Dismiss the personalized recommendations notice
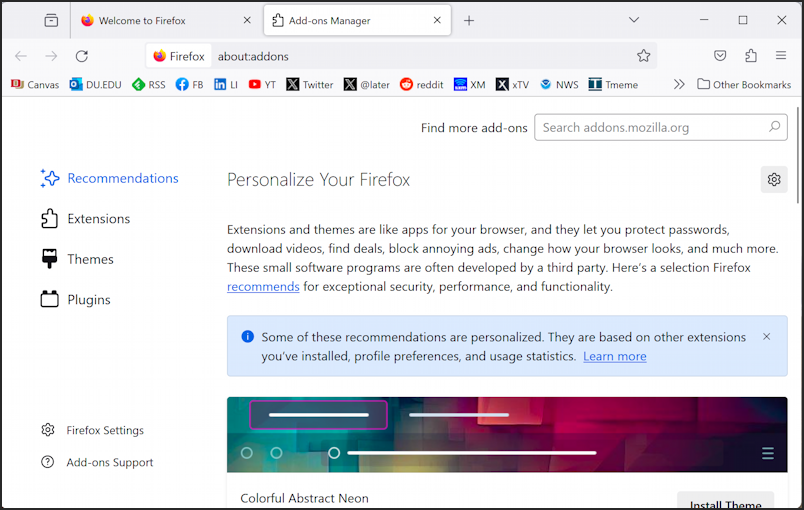 (766, 337)
